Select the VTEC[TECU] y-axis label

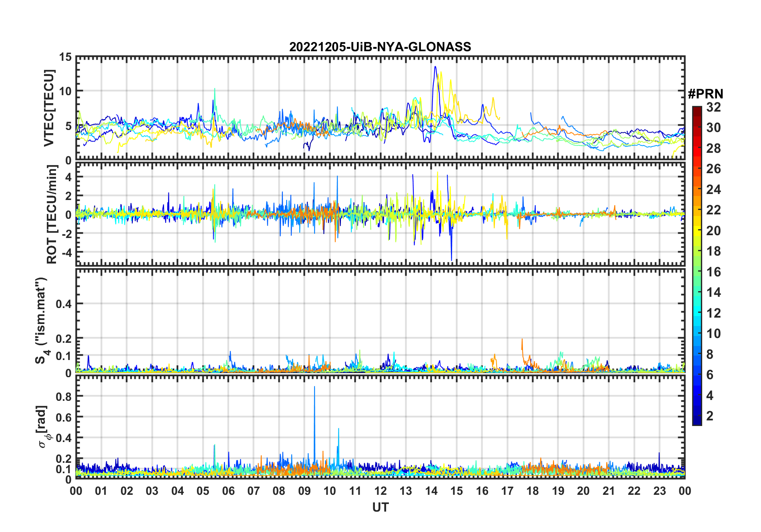(x=49, y=108)
